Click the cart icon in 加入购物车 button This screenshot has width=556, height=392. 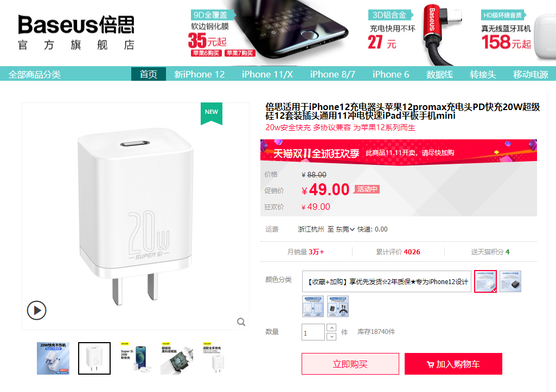coord(430,364)
